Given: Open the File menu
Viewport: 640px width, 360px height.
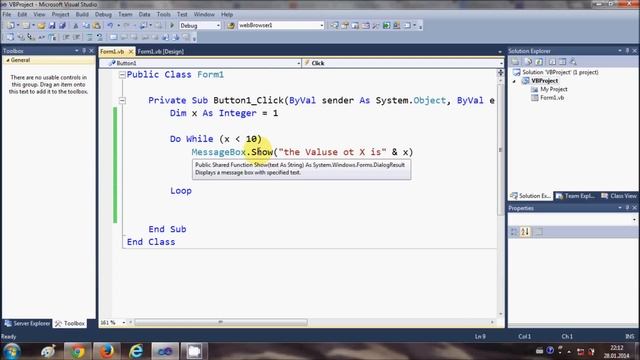Looking at the screenshot, I should click(7, 14).
